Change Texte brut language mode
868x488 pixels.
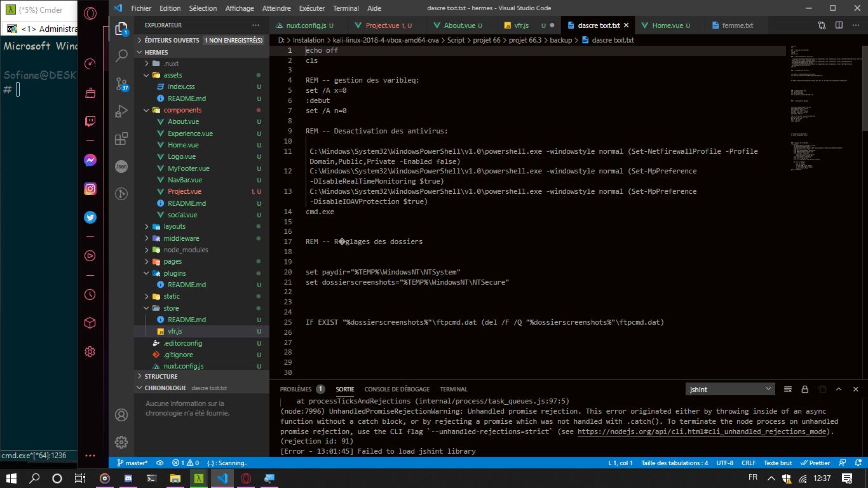pos(778,463)
